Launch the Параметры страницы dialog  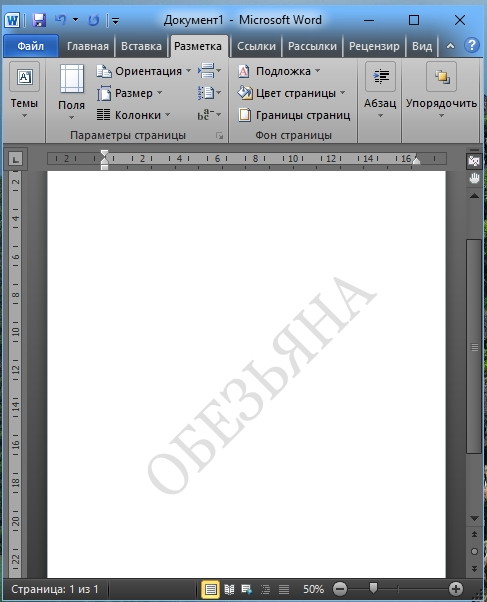click(x=219, y=136)
